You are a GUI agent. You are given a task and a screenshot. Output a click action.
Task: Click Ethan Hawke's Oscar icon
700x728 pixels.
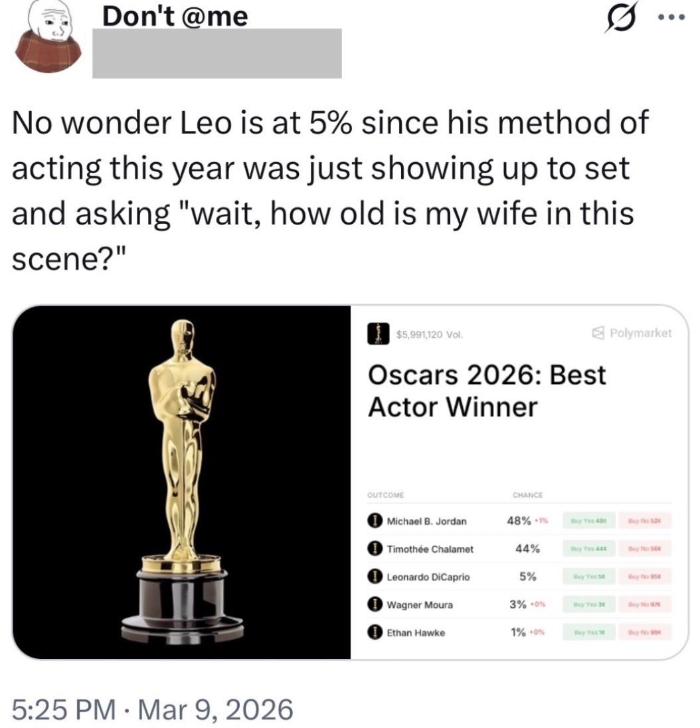tap(376, 633)
